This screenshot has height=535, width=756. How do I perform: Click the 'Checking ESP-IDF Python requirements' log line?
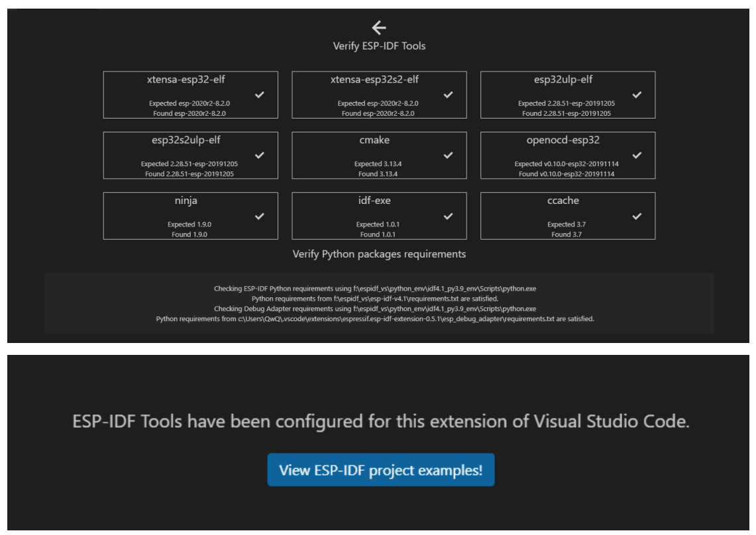pos(375,289)
